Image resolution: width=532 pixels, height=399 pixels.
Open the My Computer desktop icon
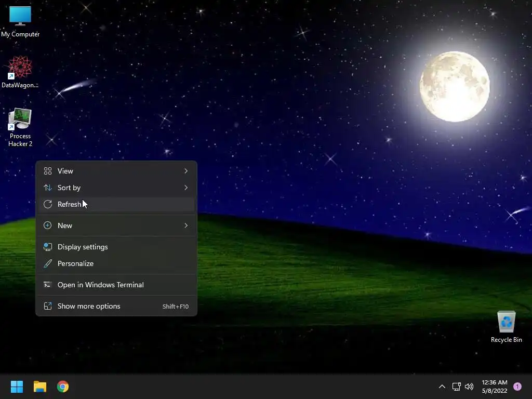(x=20, y=21)
